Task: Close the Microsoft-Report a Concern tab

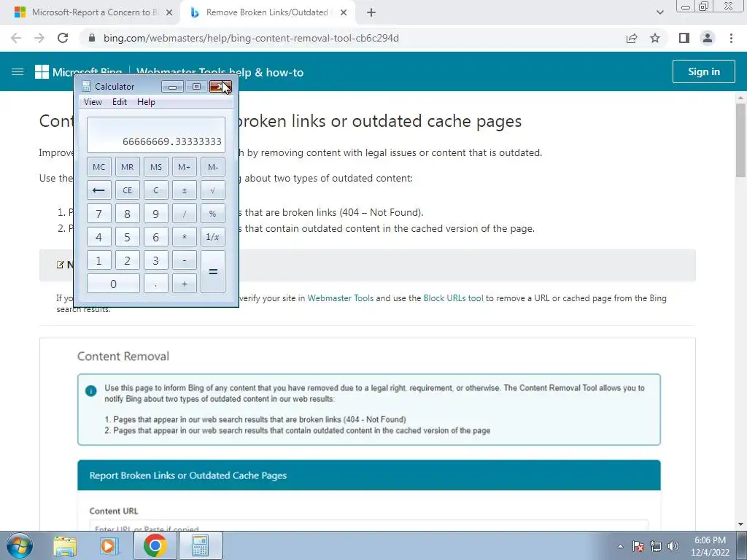Action: [x=169, y=13]
